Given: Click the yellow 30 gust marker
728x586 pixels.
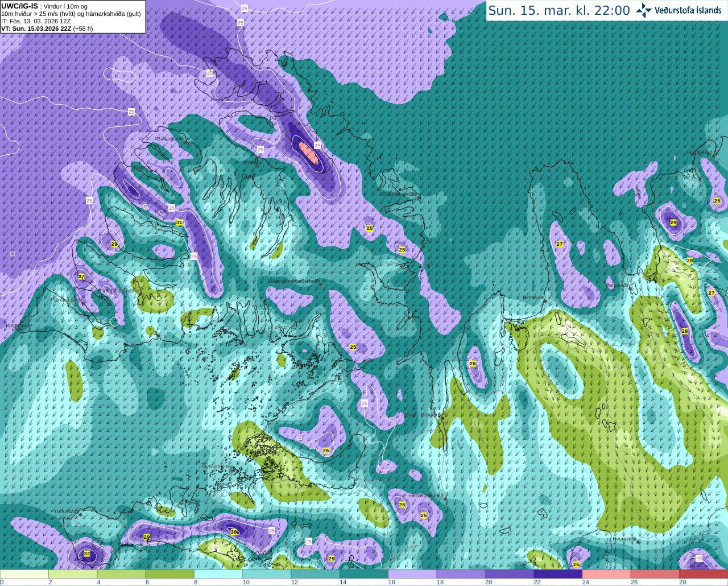Looking at the screenshot, I should point(233,532).
